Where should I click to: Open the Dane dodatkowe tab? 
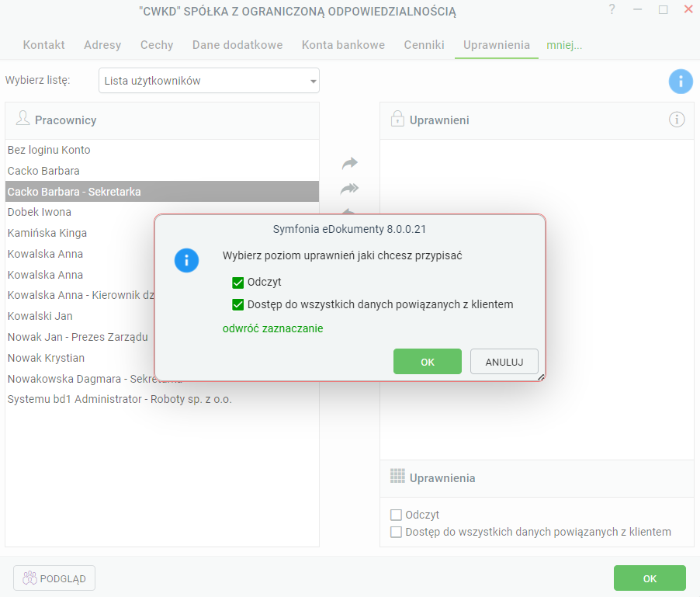[237, 45]
